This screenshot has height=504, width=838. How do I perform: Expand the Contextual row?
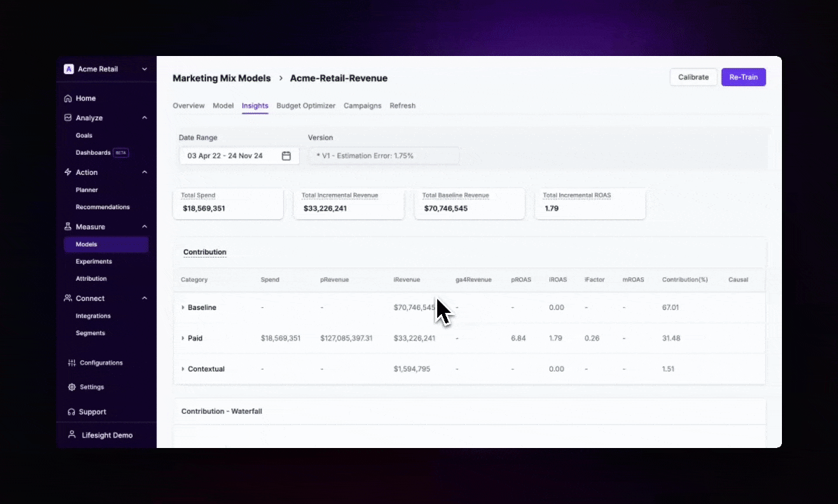[x=183, y=369]
